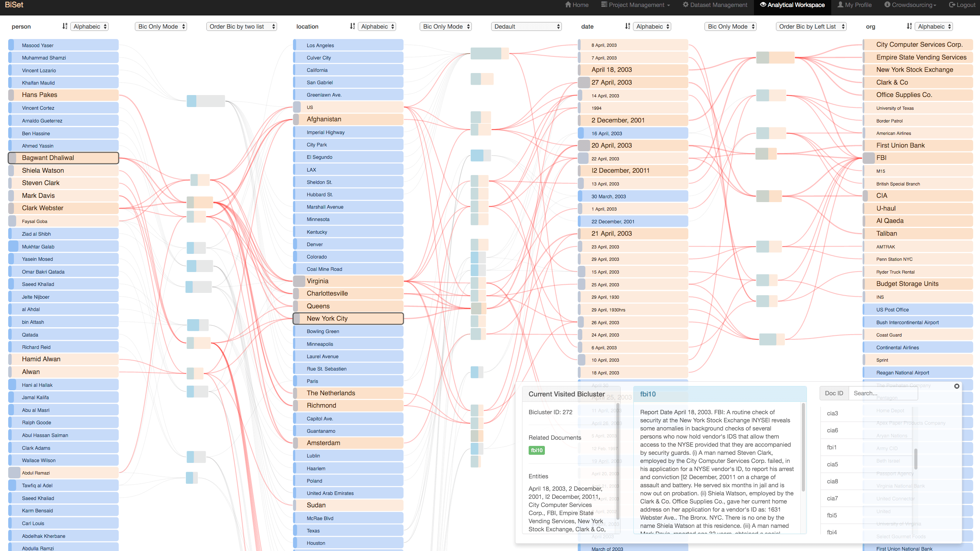Open Crowdsourcing dropdown menu
Screen dimensions: 980x551
910,5
